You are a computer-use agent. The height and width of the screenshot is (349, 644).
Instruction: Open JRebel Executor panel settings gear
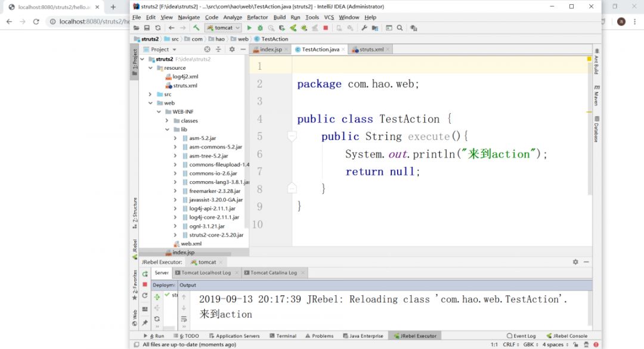[x=575, y=261]
